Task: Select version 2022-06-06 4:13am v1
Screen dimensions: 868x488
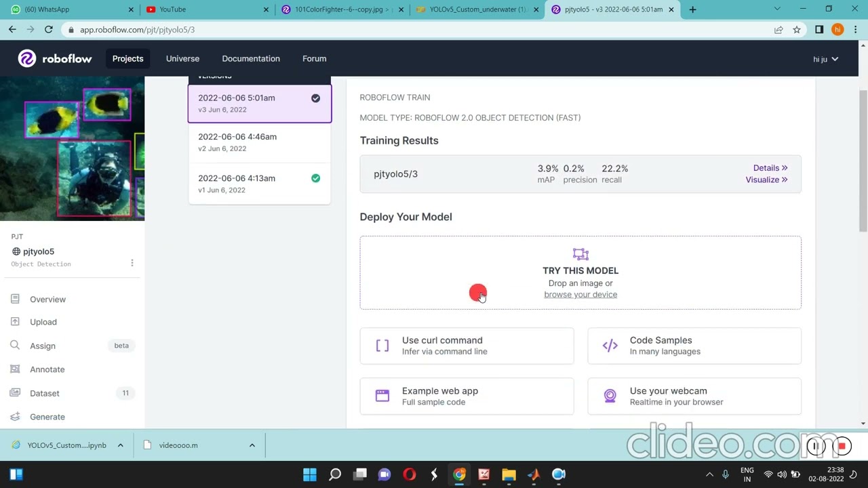Action: [x=260, y=184]
